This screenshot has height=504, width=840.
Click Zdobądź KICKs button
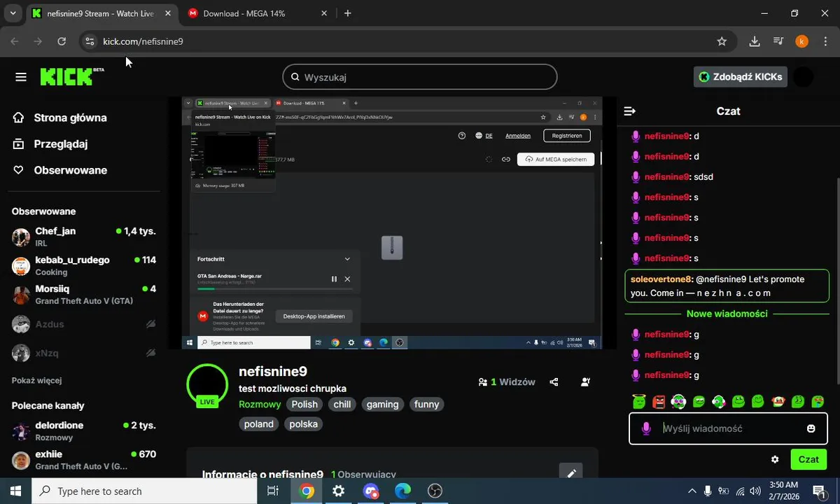(740, 77)
